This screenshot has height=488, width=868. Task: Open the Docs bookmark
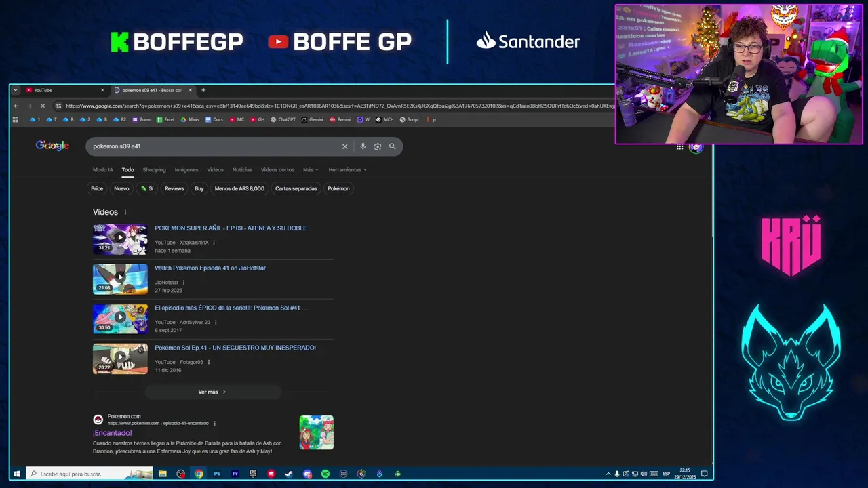pyautogui.click(x=214, y=119)
